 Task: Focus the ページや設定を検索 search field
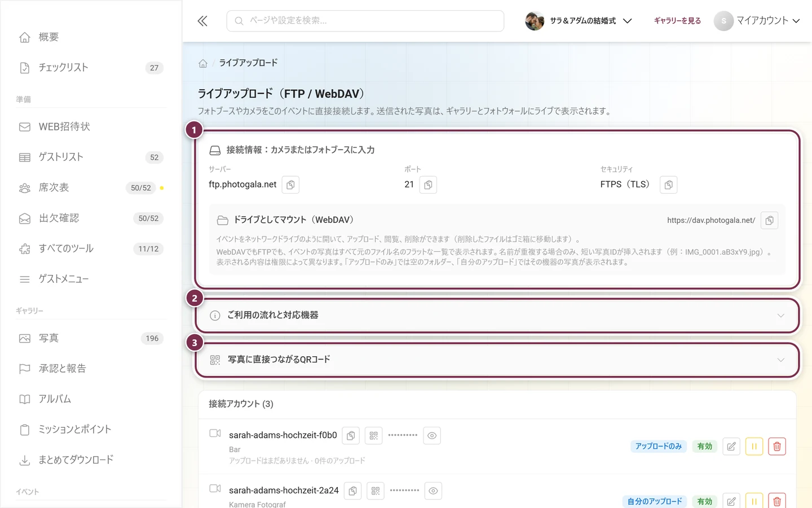[x=365, y=21]
